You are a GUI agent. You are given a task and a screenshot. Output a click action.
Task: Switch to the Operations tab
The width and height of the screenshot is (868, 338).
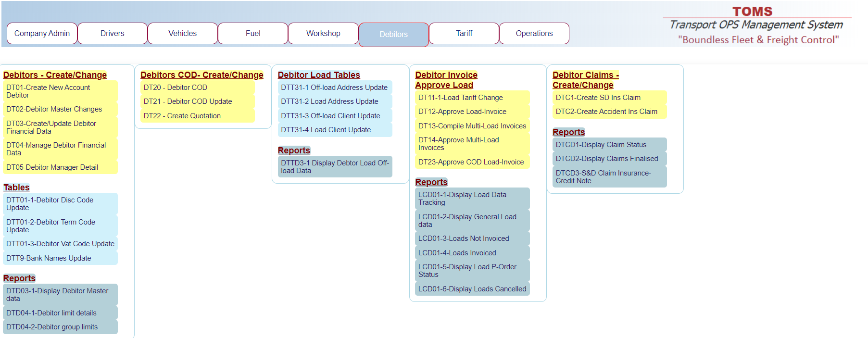click(534, 34)
